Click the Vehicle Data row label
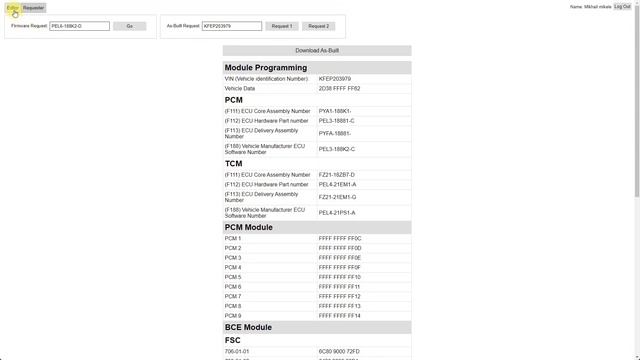 (240, 89)
